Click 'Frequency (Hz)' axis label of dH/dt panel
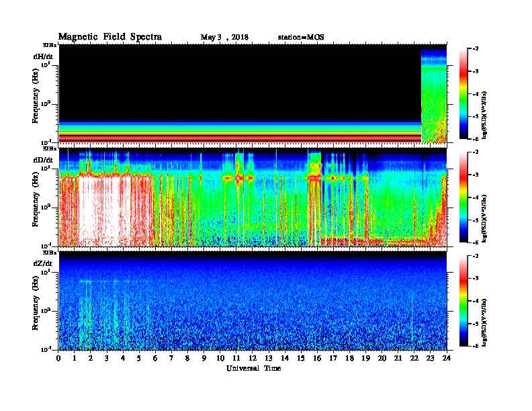Image resolution: width=532 pixels, height=411 pixels. [x=35, y=96]
